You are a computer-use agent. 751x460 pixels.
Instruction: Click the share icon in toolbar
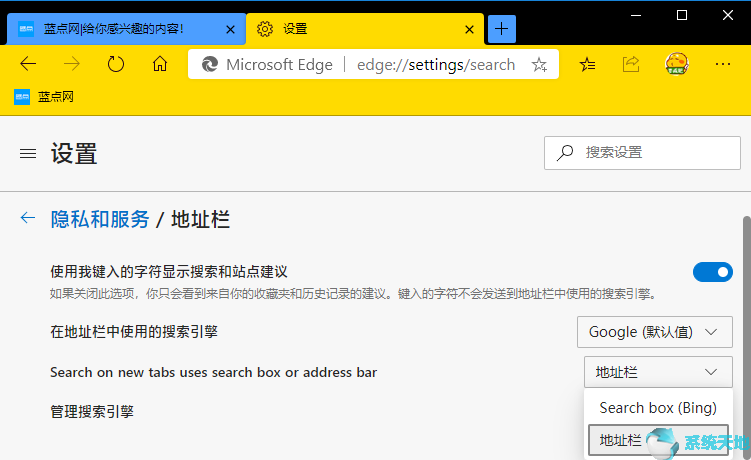[631, 64]
